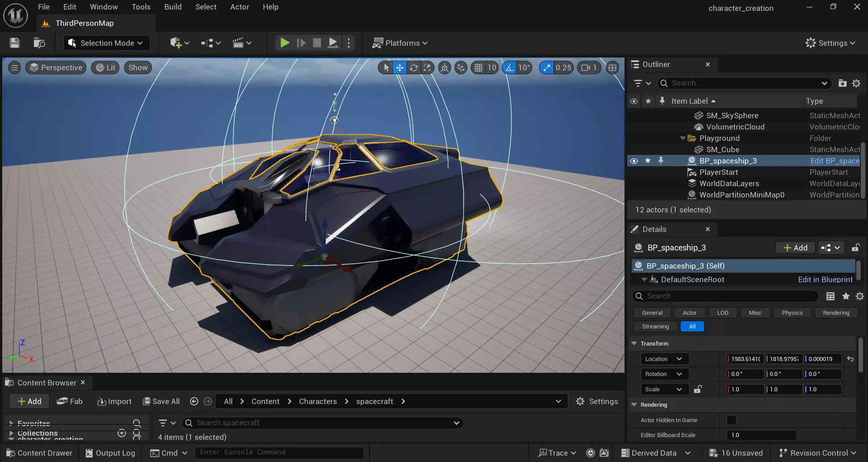The width and height of the screenshot is (868, 462).
Task: Toggle visibility eye for BP_spaceship_3
Action: 634,161
